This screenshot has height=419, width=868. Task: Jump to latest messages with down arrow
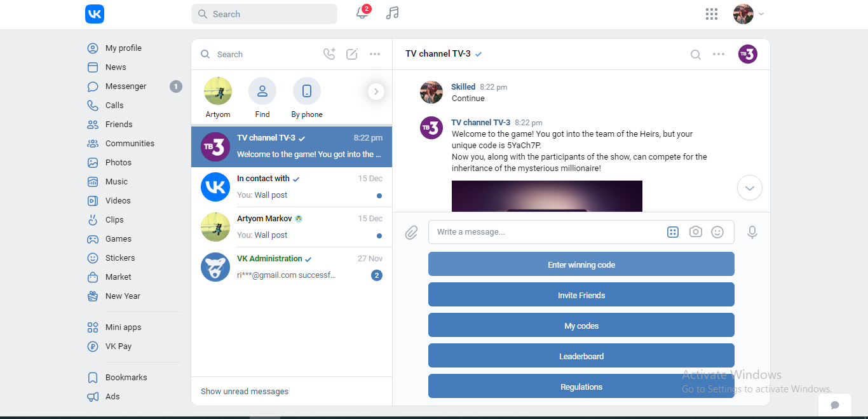pyautogui.click(x=750, y=188)
